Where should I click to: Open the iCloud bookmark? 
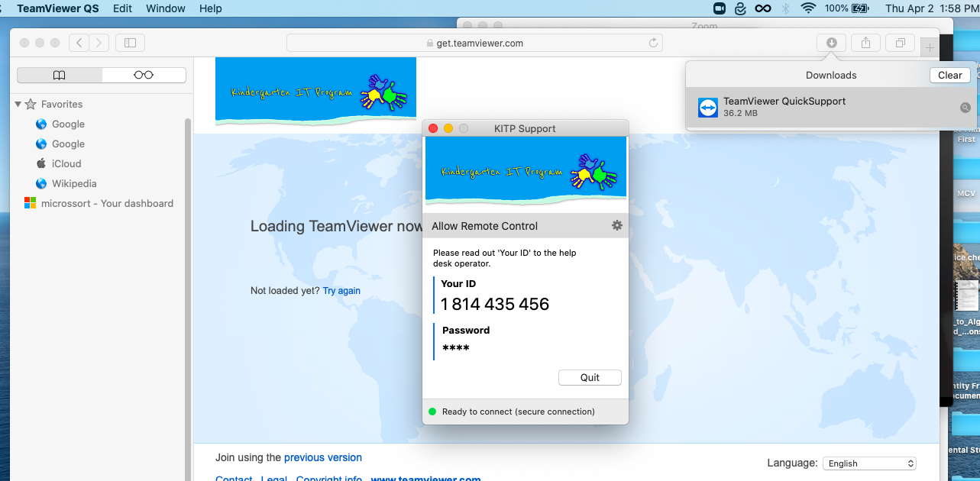tap(66, 163)
